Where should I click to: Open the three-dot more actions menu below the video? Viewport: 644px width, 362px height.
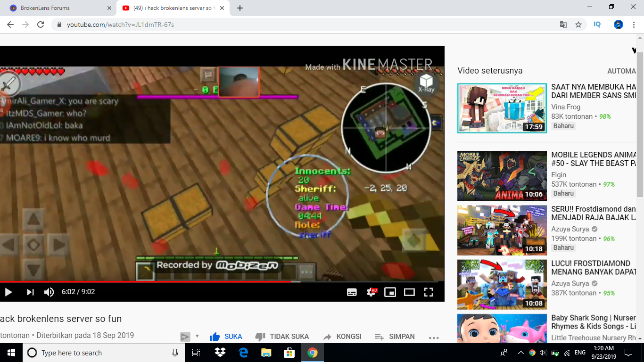coord(434,337)
